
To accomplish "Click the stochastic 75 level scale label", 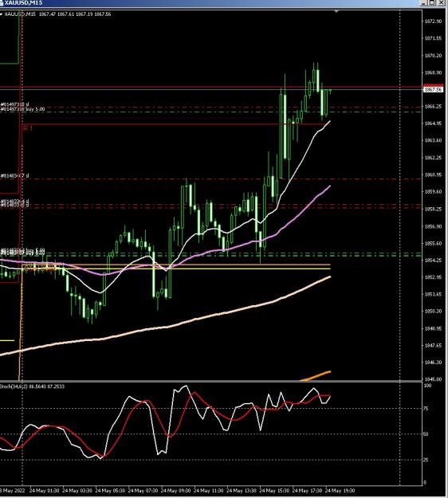I will (426, 409).
